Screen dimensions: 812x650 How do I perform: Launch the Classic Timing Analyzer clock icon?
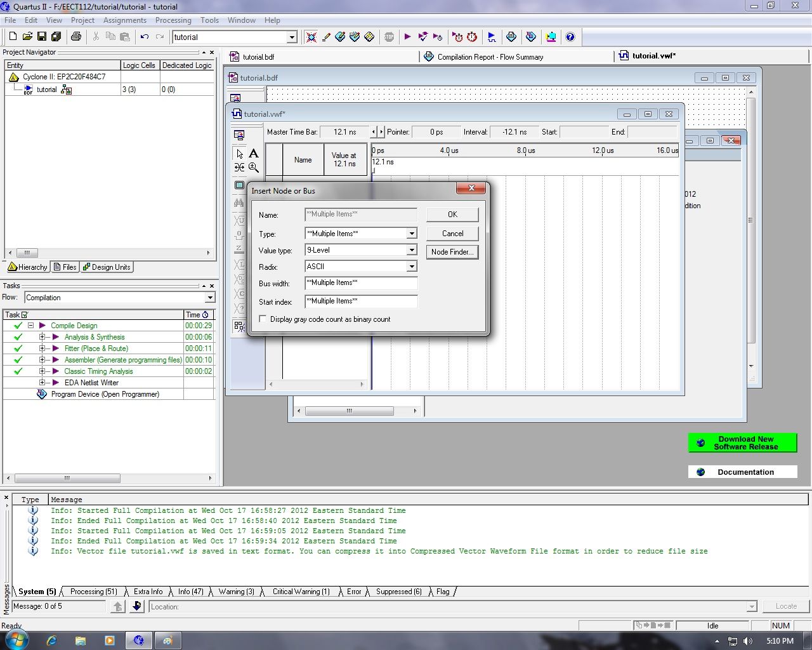click(471, 37)
